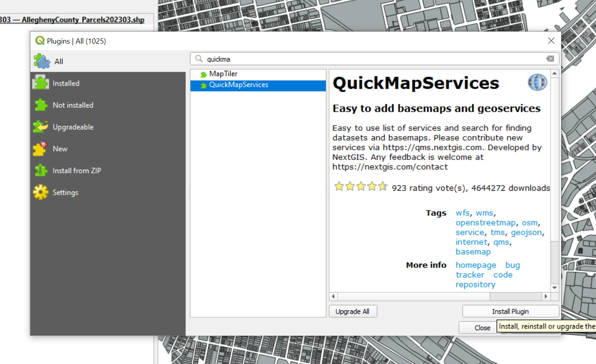Click the Install Plugin button
This screenshot has width=596, height=364.
[510, 311]
